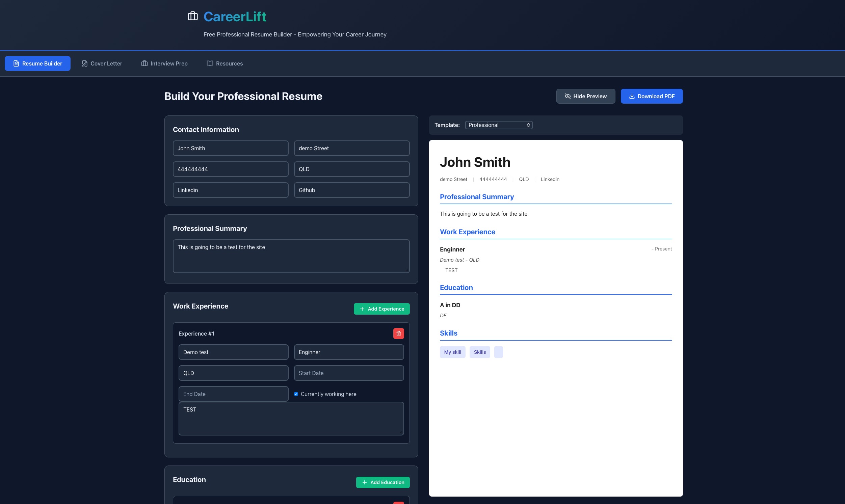Click the briefcase icon beside Interview Prep
The height and width of the screenshot is (504, 845).
point(144,63)
